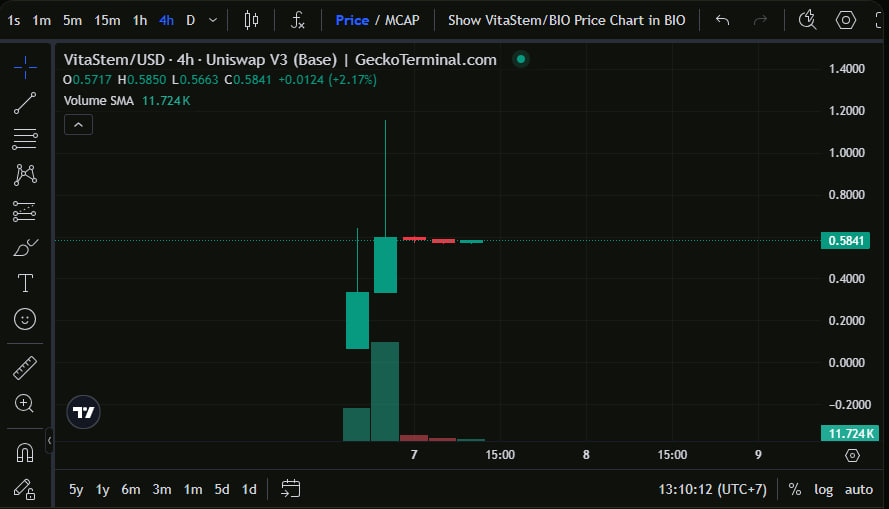Toggle auto scale mode
Image resolution: width=889 pixels, height=509 pixels.
tap(858, 489)
